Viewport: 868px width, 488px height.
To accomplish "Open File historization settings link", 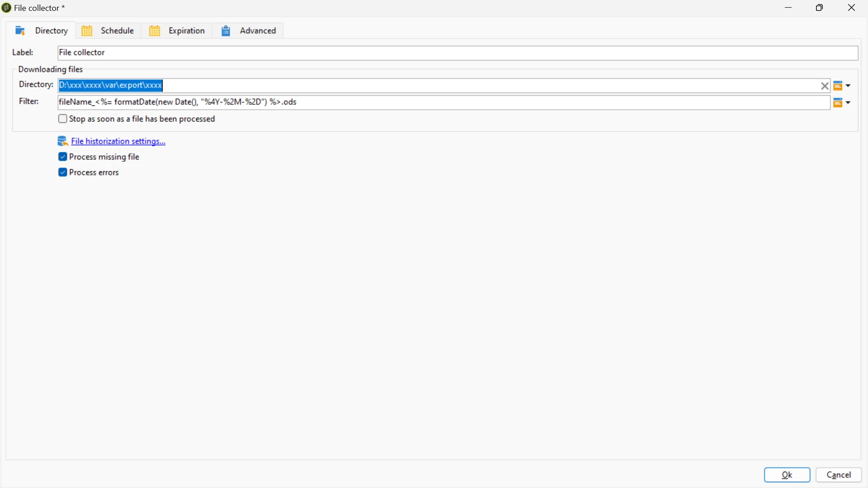I will point(118,141).
